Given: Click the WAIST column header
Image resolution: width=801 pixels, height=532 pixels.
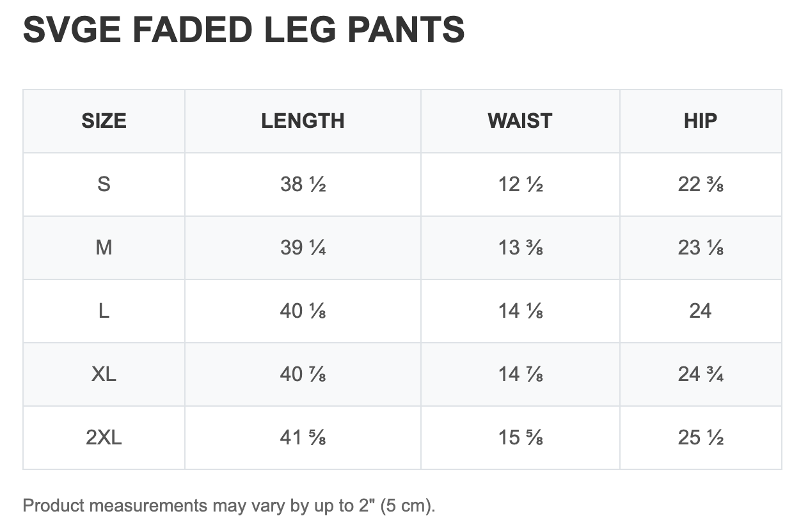Looking at the screenshot, I should coord(519,121).
